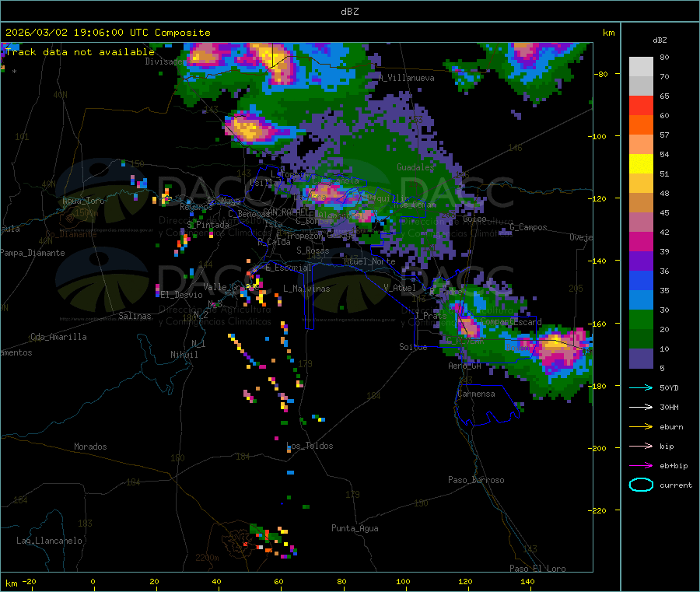The image size is (700, 592).
Task: Click the 'Pampa_Diamante' map label
Action: 33,253
